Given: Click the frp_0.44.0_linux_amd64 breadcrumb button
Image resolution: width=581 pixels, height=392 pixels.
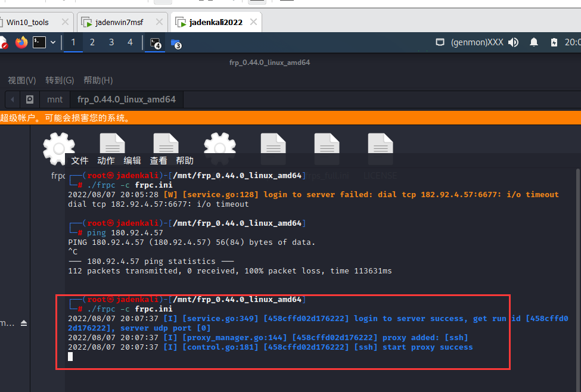Looking at the screenshot, I should [126, 99].
